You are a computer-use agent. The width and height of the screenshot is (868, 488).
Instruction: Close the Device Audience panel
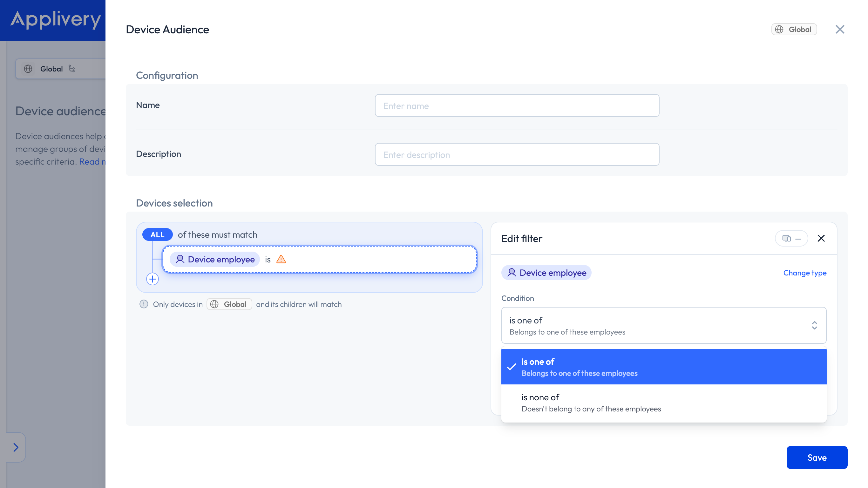point(840,29)
